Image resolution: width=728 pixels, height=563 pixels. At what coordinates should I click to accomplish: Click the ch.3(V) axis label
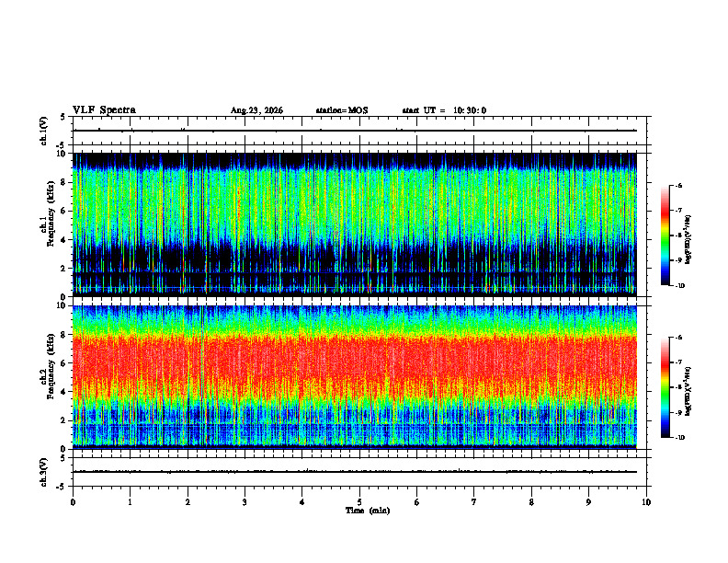tap(44, 472)
